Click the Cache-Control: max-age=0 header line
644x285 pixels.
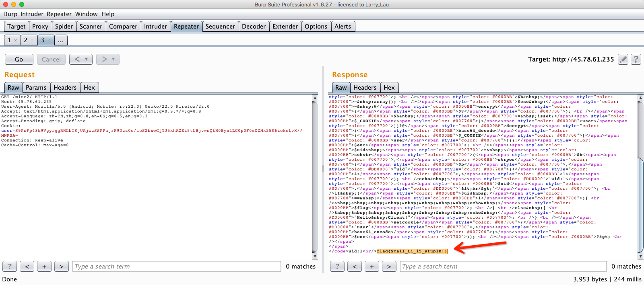point(35,145)
